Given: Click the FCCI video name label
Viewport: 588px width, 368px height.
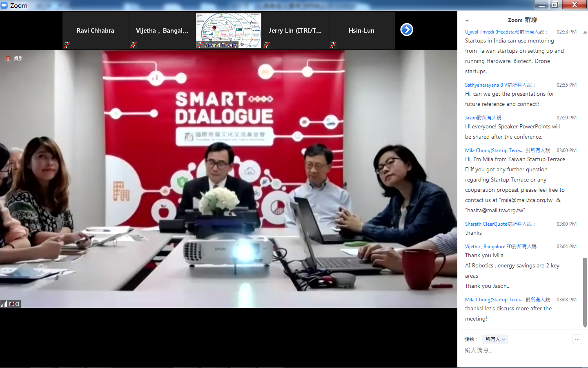Looking at the screenshot, I should (14, 304).
